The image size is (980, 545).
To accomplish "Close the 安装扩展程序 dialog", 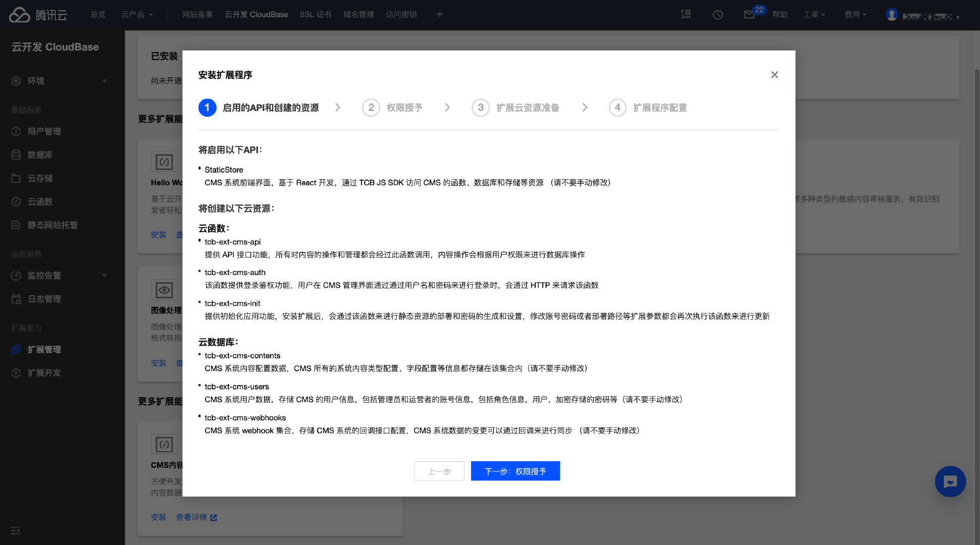I will tap(775, 75).
